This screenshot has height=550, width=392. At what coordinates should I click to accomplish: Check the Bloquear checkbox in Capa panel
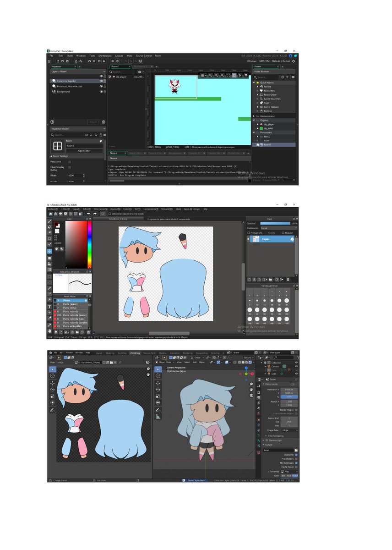[x=283, y=233]
